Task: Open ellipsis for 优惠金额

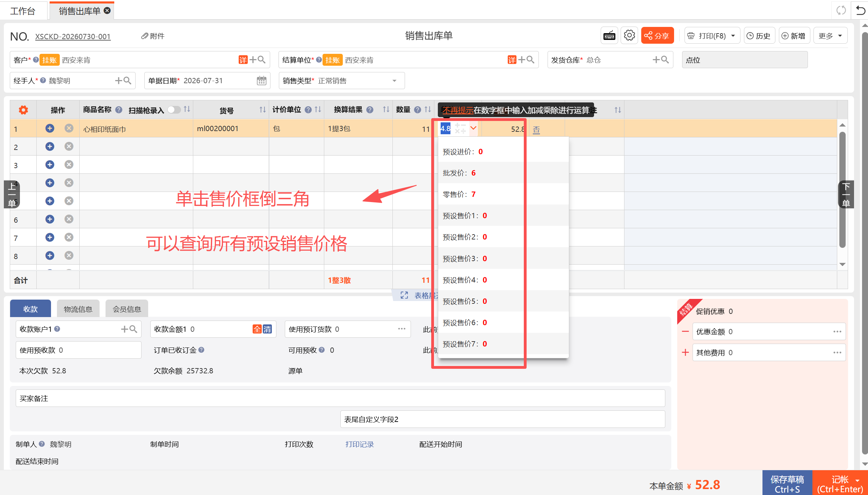Action: [837, 332]
